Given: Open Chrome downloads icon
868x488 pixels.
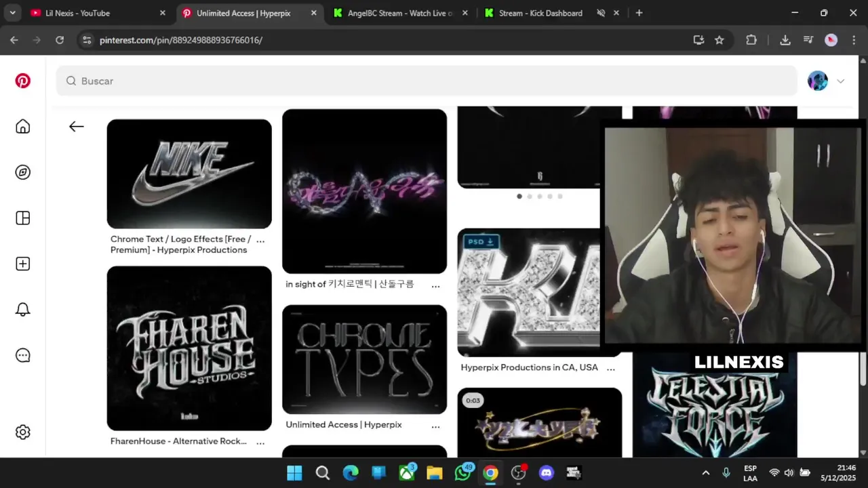Looking at the screenshot, I should (x=785, y=40).
